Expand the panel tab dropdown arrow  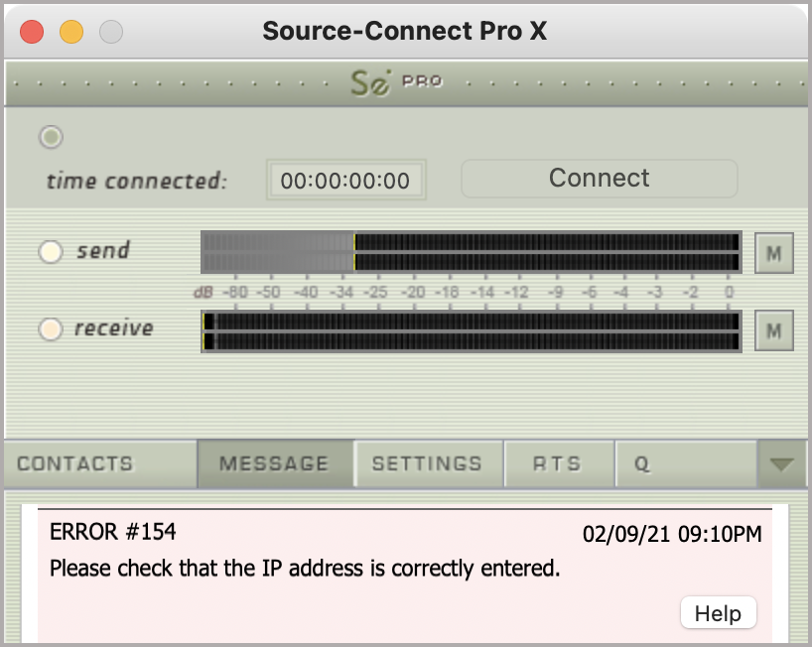click(x=781, y=464)
